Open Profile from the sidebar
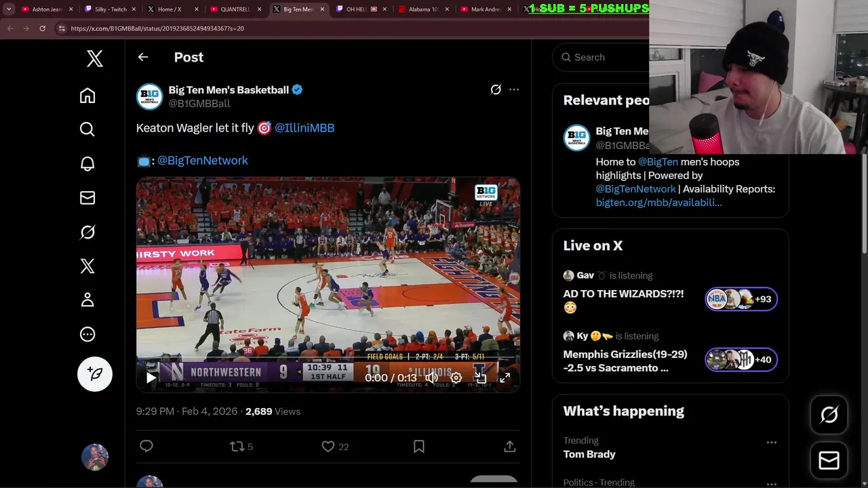This screenshot has width=868, height=488. 87,300
